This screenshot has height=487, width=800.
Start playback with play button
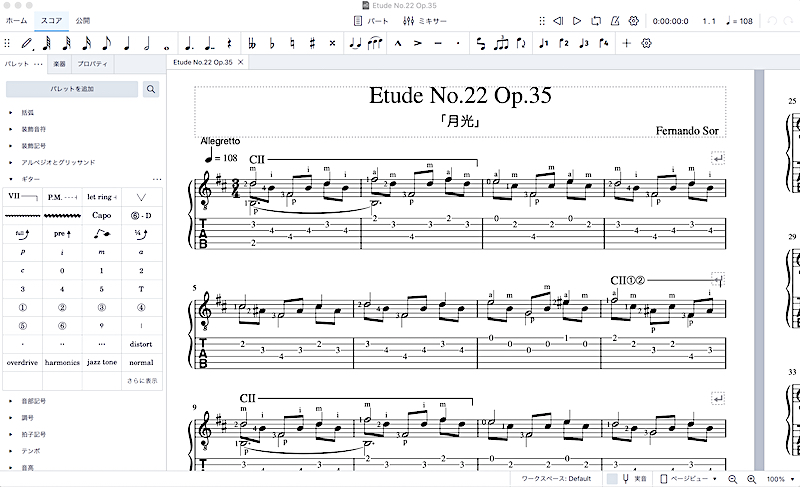click(x=577, y=21)
